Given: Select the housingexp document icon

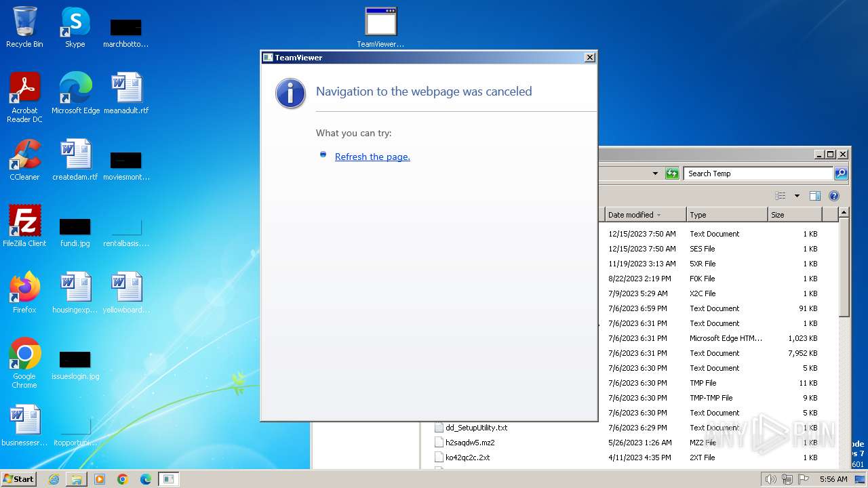Looking at the screenshot, I should (75, 293).
